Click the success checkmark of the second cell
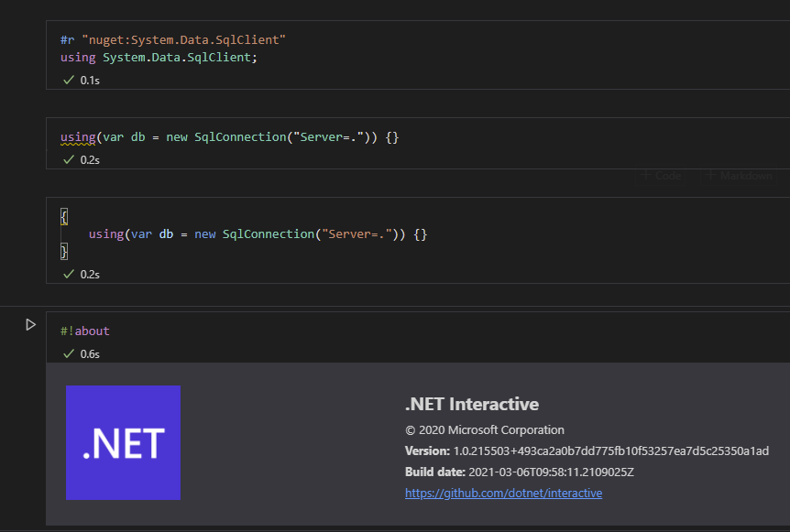Image resolution: width=790 pixels, height=532 pixels. coord(69,158)
